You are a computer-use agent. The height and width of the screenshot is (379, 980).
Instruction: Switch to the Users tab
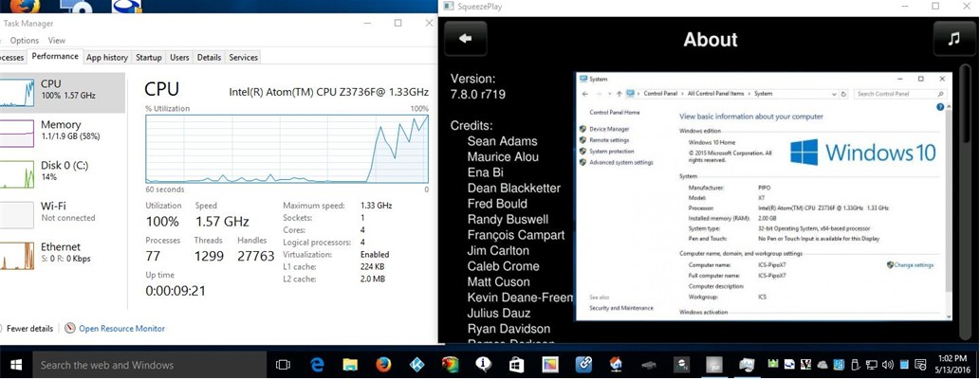point(179,58)
